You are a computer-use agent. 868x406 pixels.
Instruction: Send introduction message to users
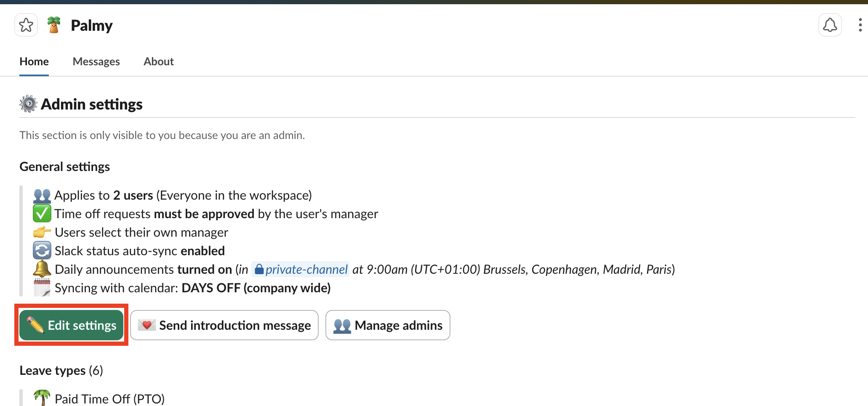(224, 325)
